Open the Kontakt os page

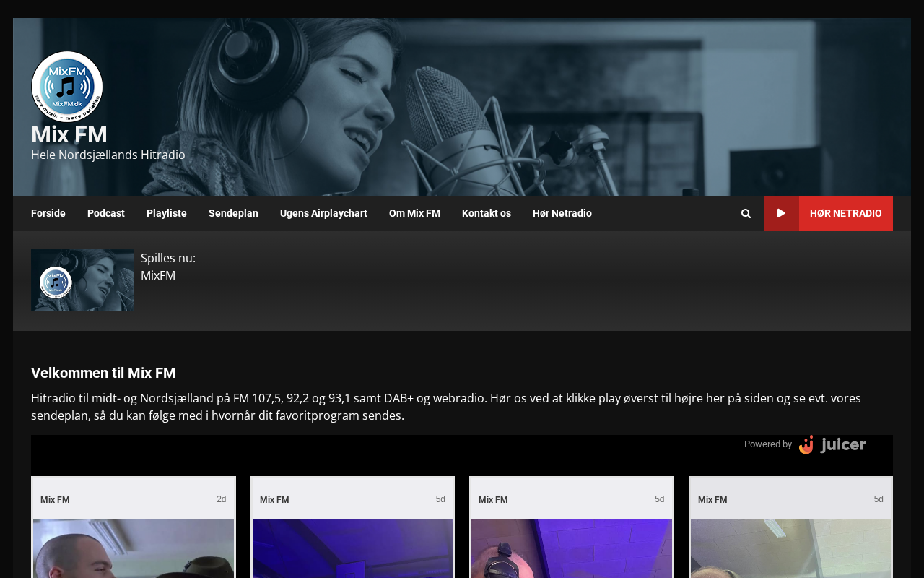point(487,214)
